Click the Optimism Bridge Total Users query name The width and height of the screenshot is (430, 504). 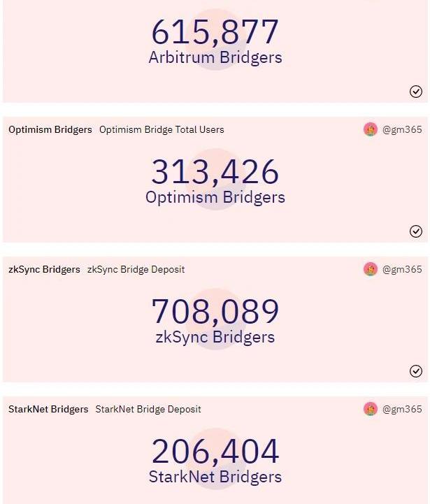[x=162, y=129]
